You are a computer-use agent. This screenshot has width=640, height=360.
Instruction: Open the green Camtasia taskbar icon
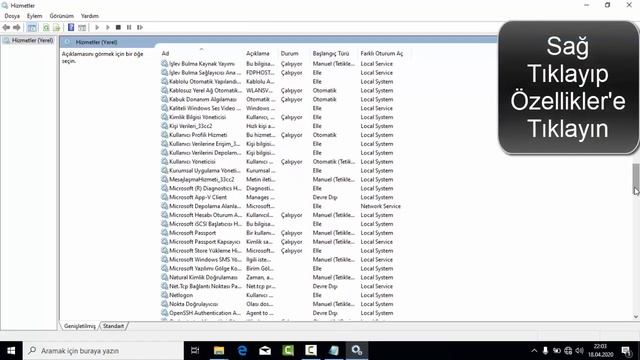(288, 351)
